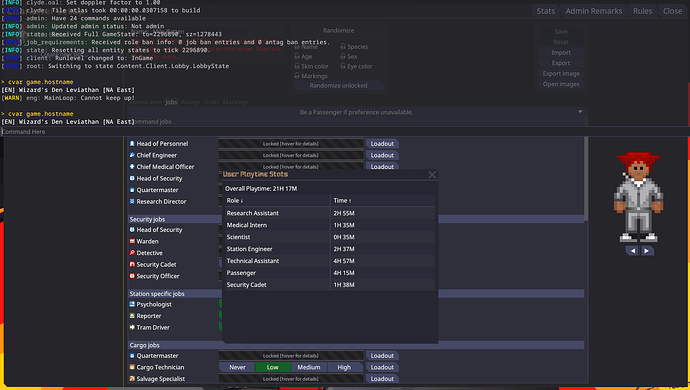Open Loadout for Salvage Specialist
The width and height of the screenshot is (690, 390).
point(382,379)
